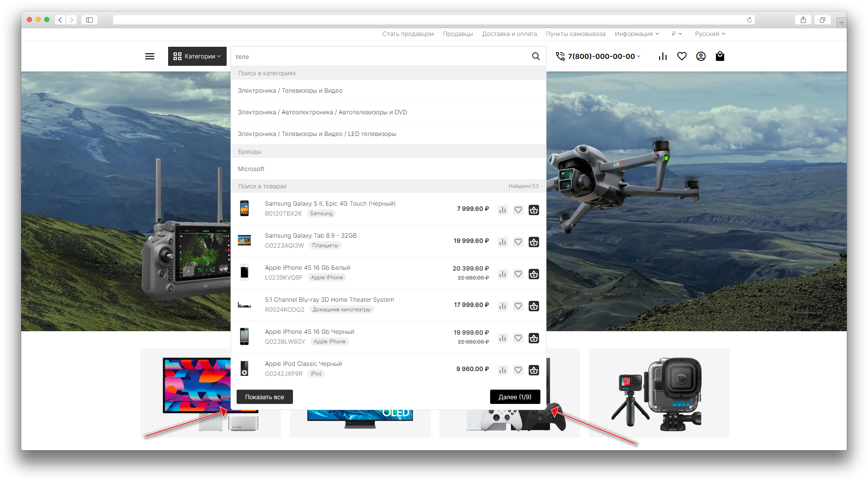The width and height of the screenshot is (868, 481).
Task: Open the comparison chart icon in header
Action: coord(663,56)
